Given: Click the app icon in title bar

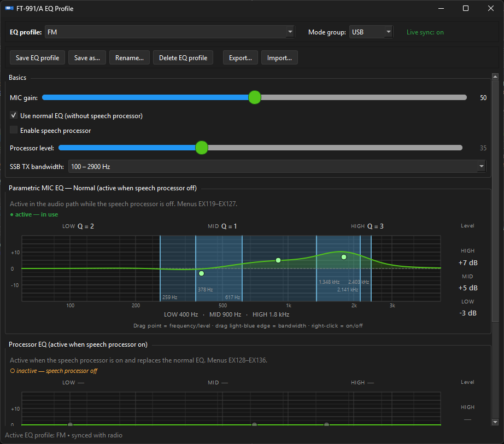Looking at the screenshot, I should point(9,8).
